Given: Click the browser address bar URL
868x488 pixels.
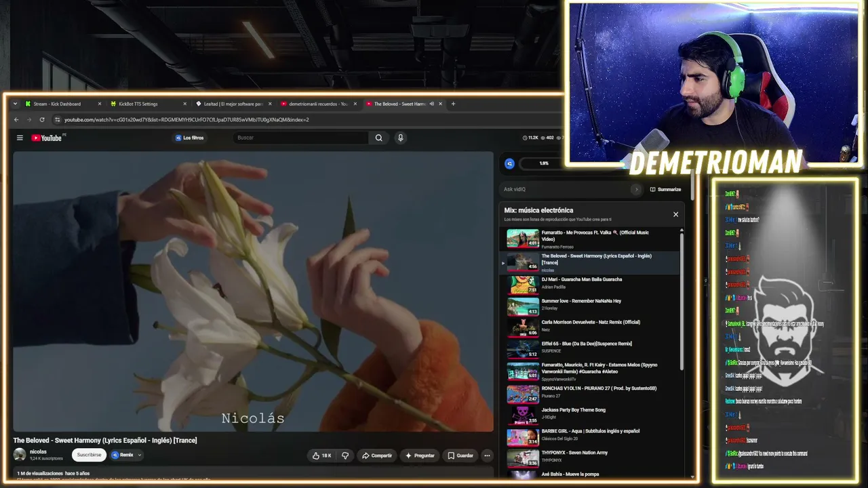Looking at the screenshot, I should (186, 119).
